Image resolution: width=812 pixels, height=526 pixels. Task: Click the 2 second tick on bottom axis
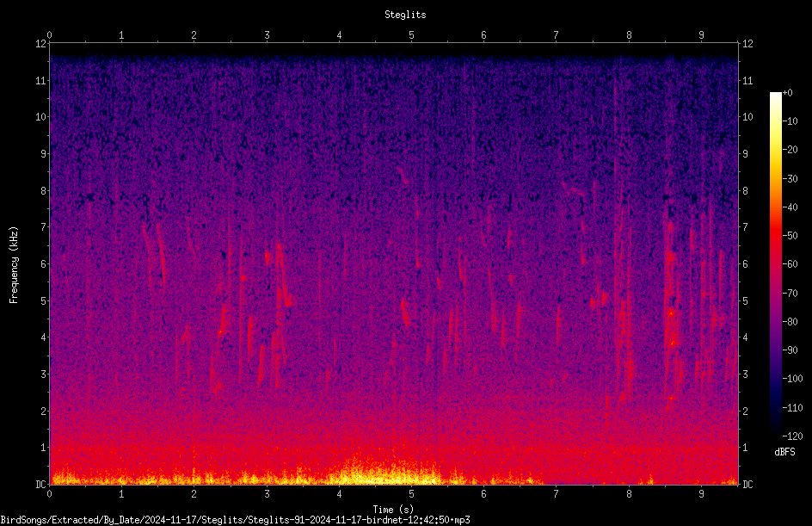click(x=194, y=494)
